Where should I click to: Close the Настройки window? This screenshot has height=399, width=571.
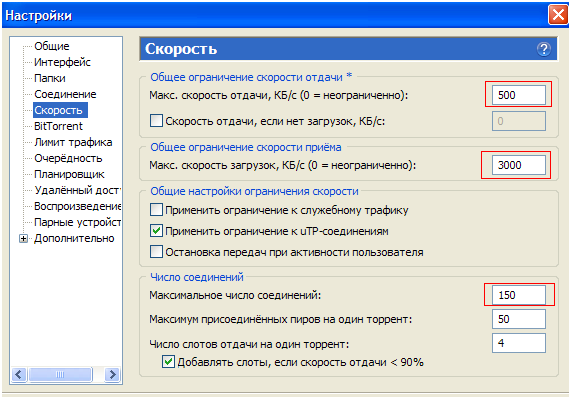[558, 15]
